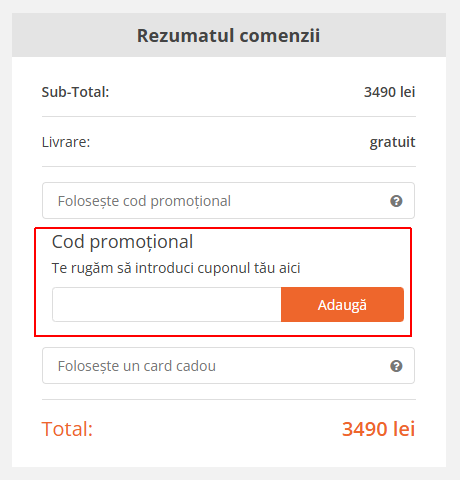Click the Livrare label
The image size is (460, 480).
pos(66,142)
